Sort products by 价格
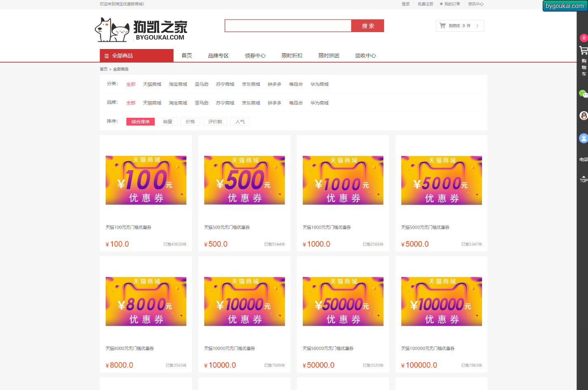 tap(190, 122)
